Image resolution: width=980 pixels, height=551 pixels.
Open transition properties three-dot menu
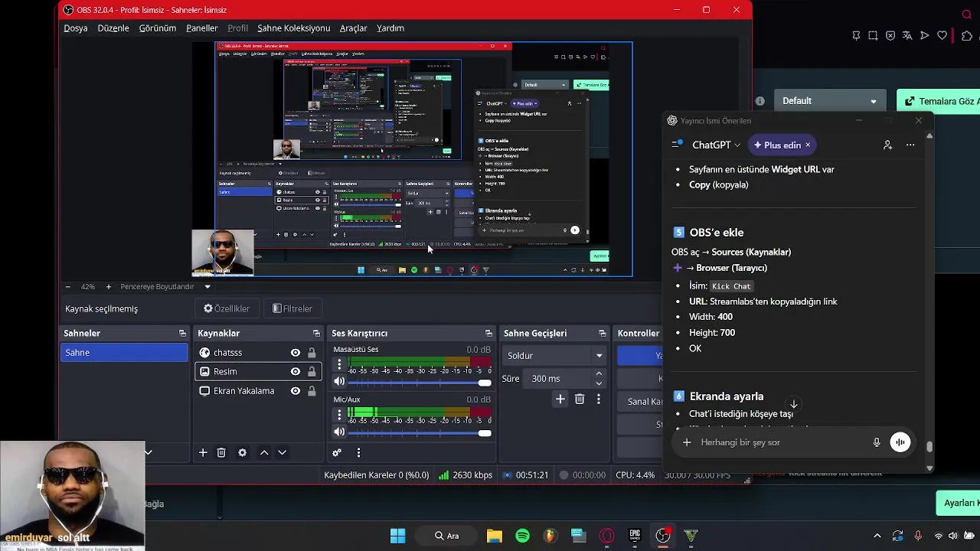tap(599, 399)
